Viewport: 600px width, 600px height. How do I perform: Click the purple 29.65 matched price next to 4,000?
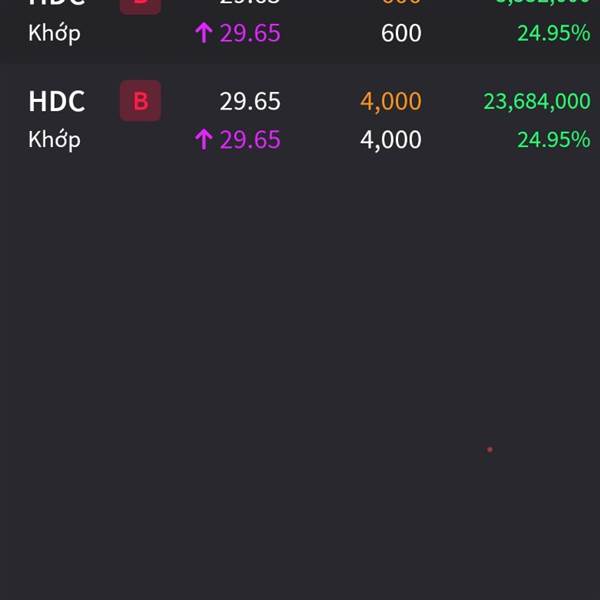pyautogui.click(x=250, y=140)
